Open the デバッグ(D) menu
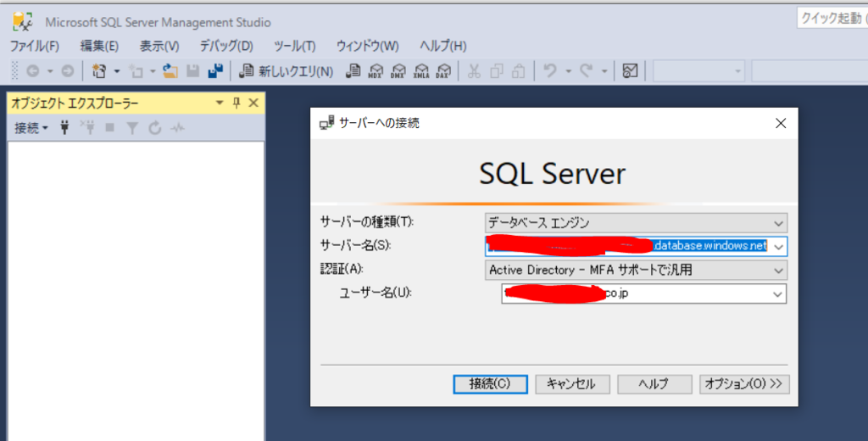Screen dimensions: 868x441 coord(226,46)
